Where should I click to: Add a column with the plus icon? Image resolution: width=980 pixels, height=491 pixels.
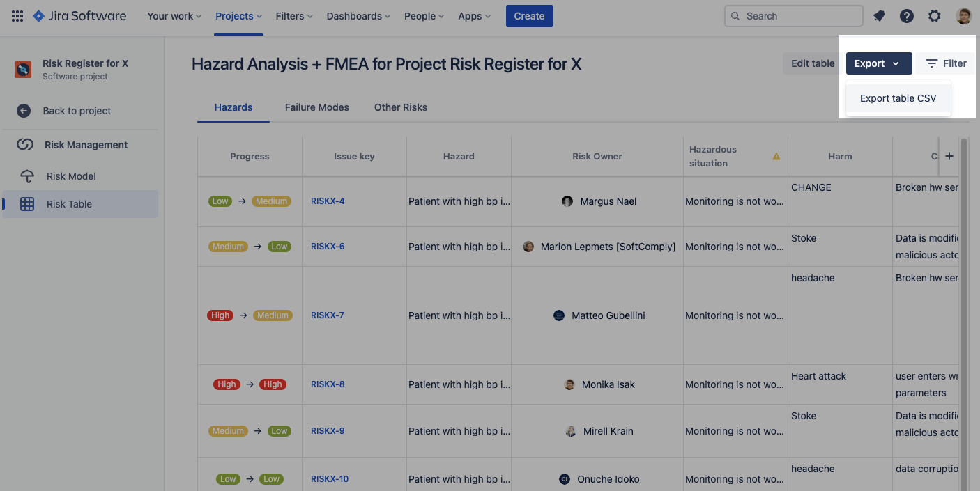pos(949,156)
